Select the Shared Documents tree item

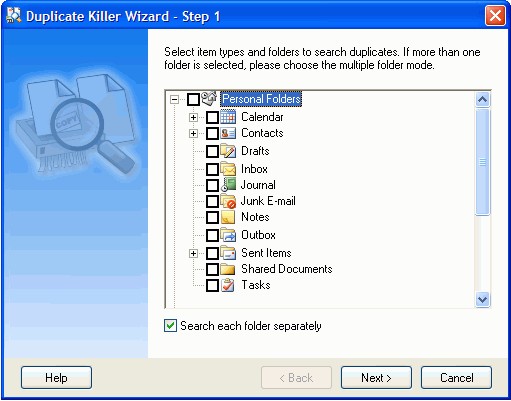coord(287,269)
